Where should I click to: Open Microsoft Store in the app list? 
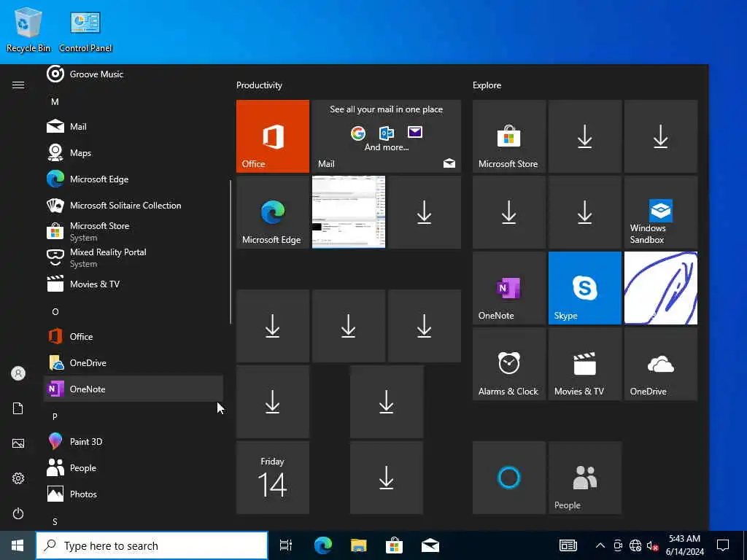coord(133,231)
